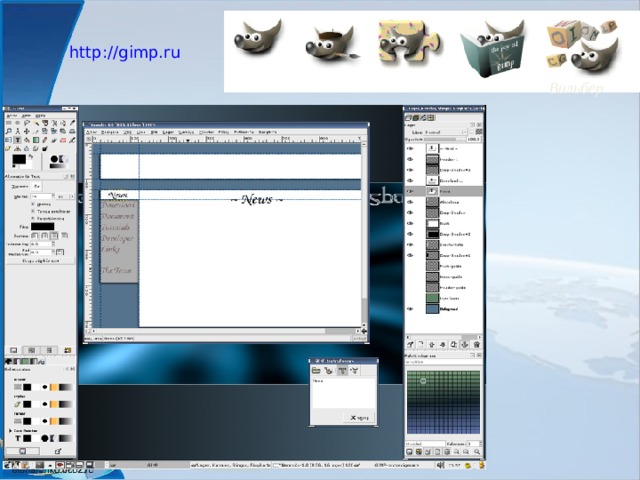Open File menu in the image window
Screen dimensions: 640x480
click(91, 132)
